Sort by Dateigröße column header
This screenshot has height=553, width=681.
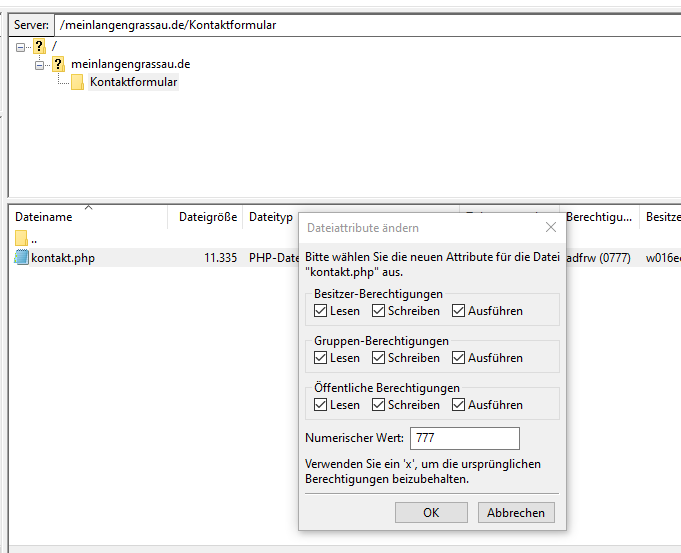pyautogui.click(x=205, y=217)
